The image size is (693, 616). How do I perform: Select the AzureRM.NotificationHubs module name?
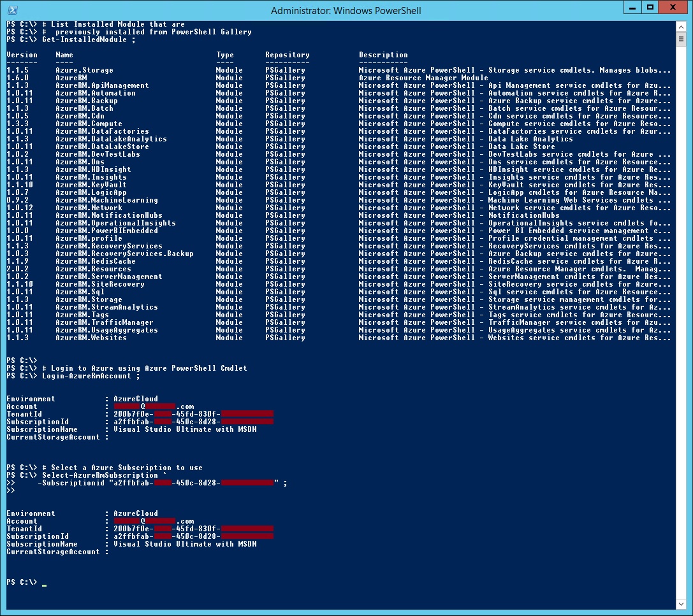109,215
